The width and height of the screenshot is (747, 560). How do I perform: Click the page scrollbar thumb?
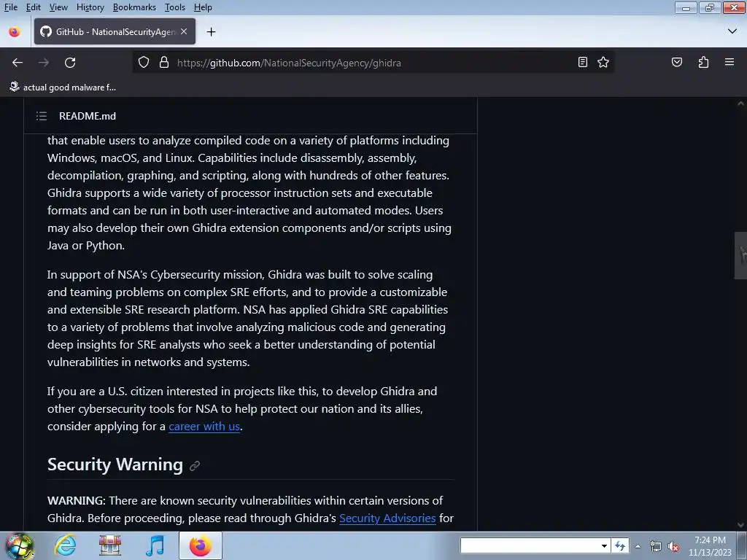tap(740, 255)
